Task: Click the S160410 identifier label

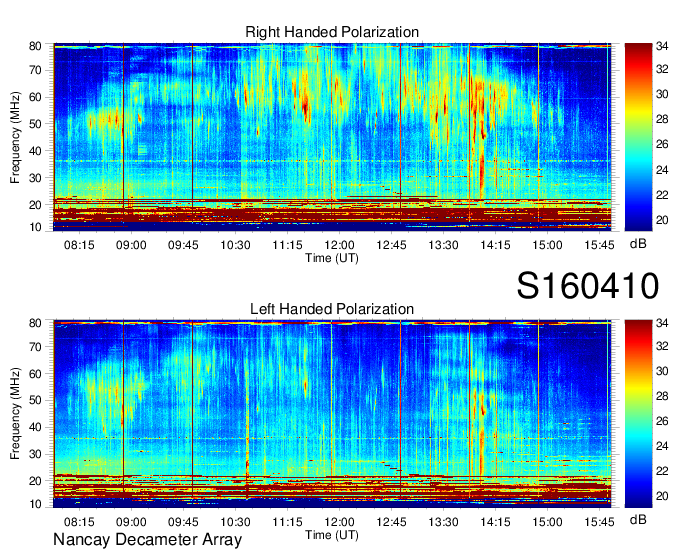Action: pyautogui.click(x=588, y=285)
